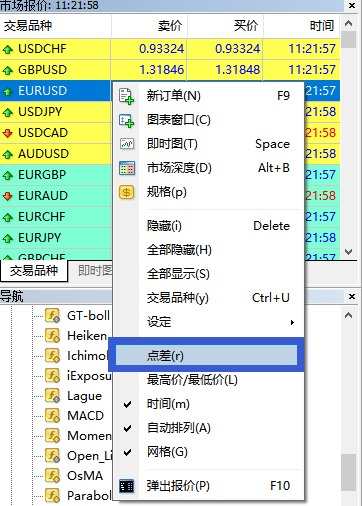Open 交易品种(y) symbols dialog entry
Image resolution: width=362 pixels, height=506 pixels.
(208, 298)
